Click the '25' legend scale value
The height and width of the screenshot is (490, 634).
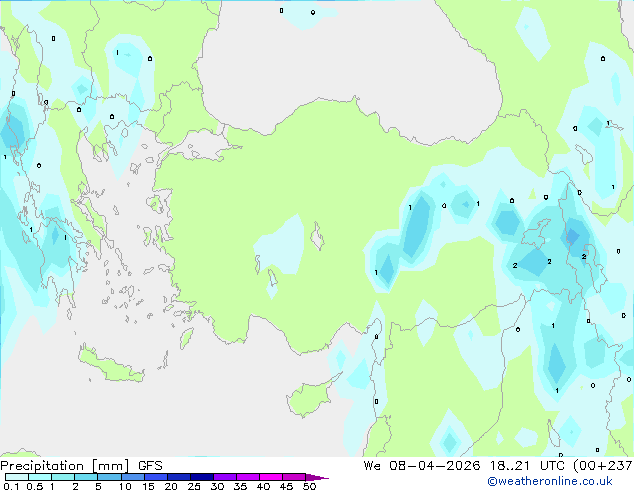(x=194, y=486)
